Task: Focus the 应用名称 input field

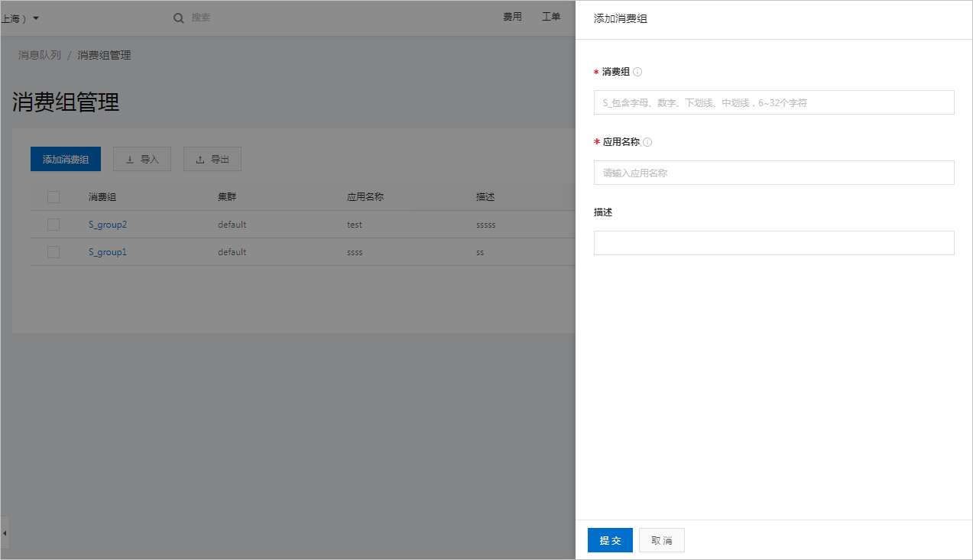Action: (x=774, y=173)
